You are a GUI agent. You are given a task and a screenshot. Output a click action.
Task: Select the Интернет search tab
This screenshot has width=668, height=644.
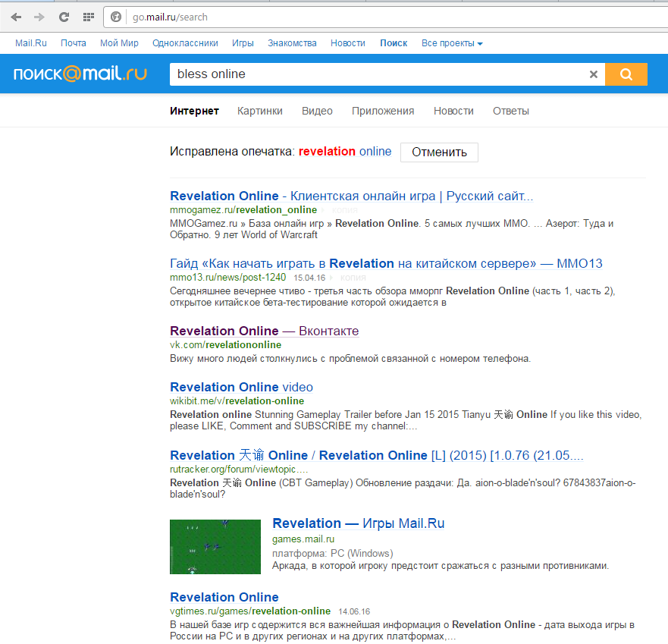click(x=194, y=111)
